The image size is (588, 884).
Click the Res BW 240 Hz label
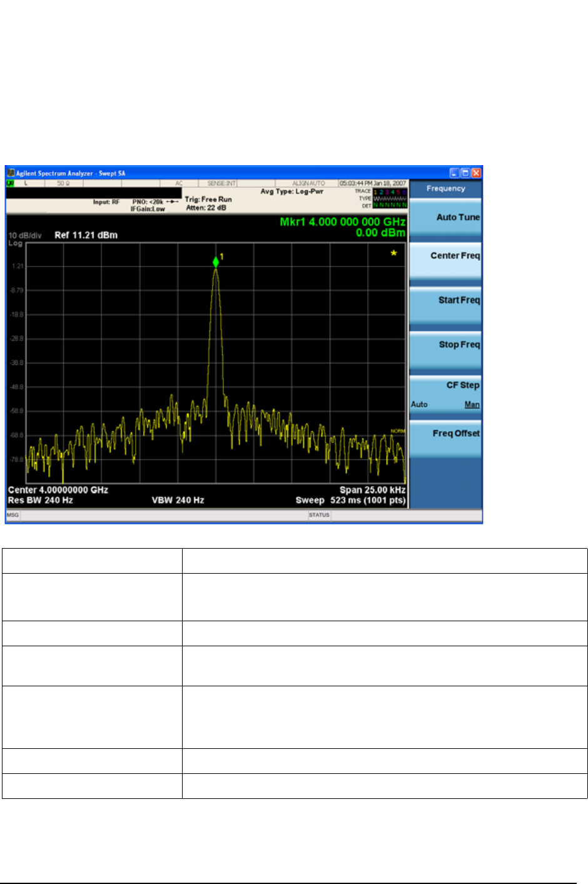pos(40,500)
